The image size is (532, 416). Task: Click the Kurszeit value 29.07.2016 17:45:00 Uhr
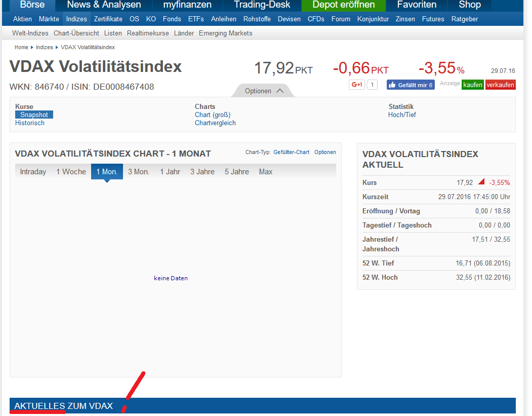[x=474, y=197]
